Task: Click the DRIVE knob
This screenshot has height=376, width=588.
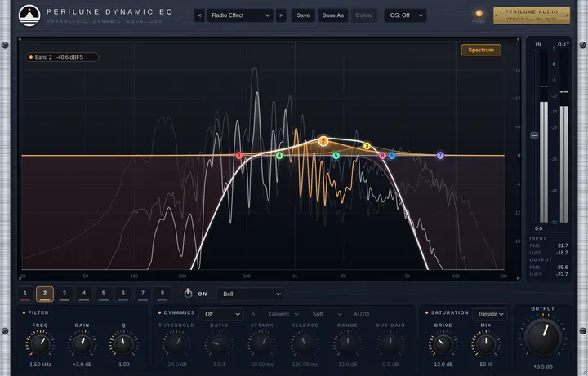Action: click(x=443, y=344)
